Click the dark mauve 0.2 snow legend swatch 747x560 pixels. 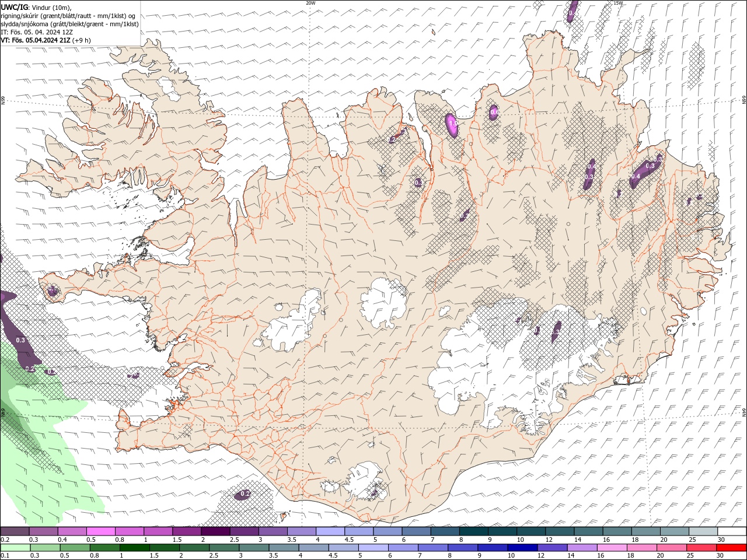[x=15, y=531]
